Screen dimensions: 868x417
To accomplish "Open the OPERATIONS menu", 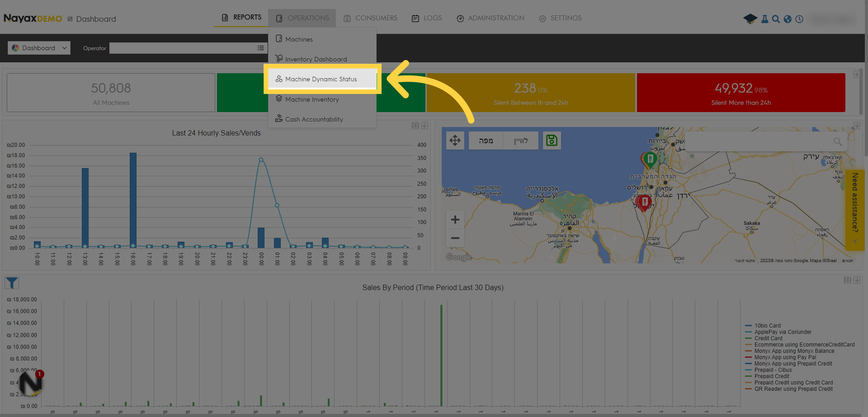I will point(302,18).
